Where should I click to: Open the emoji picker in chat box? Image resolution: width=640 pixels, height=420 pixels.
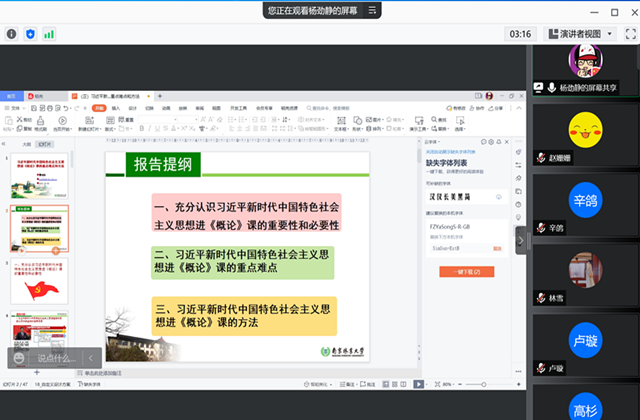coord(20,357)
